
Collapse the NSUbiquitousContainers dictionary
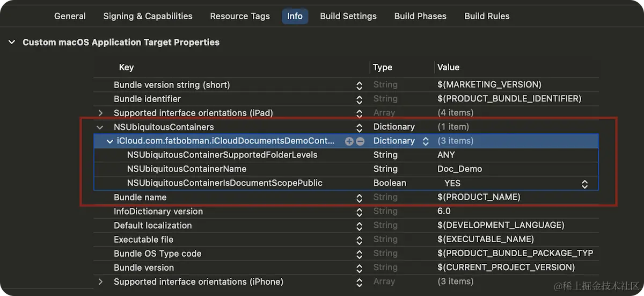pyautogui.click(x=100, y=127)
